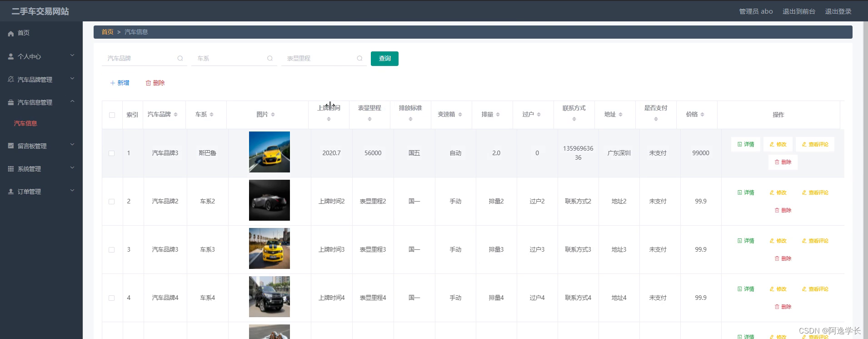
Task: Click 删除 for row 1 斯巴鲁
Action: [x=783, y=162]
